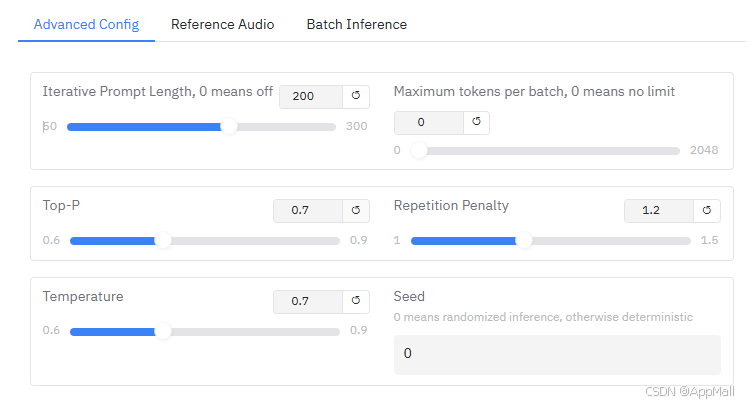The width and height of the screenshot is (749, 404).
Task: Click the Top-P slider thumb
Action: point(163,241)
